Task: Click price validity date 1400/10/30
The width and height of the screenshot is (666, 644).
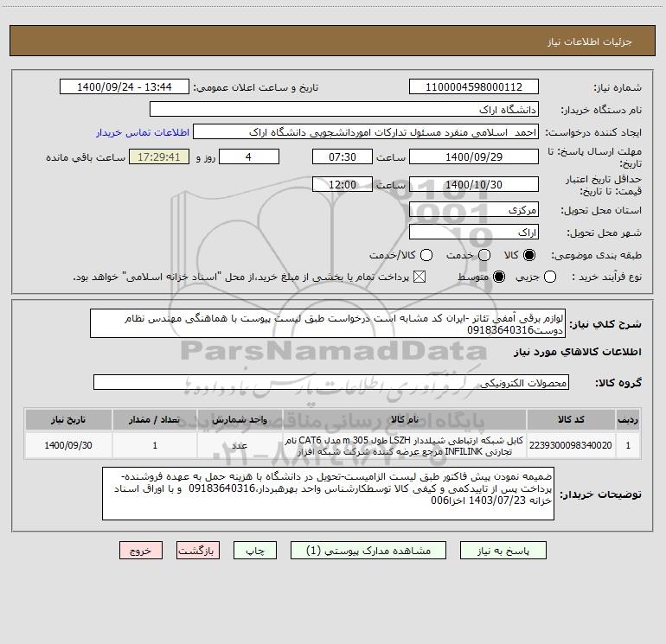Action: tap(474, 184)
